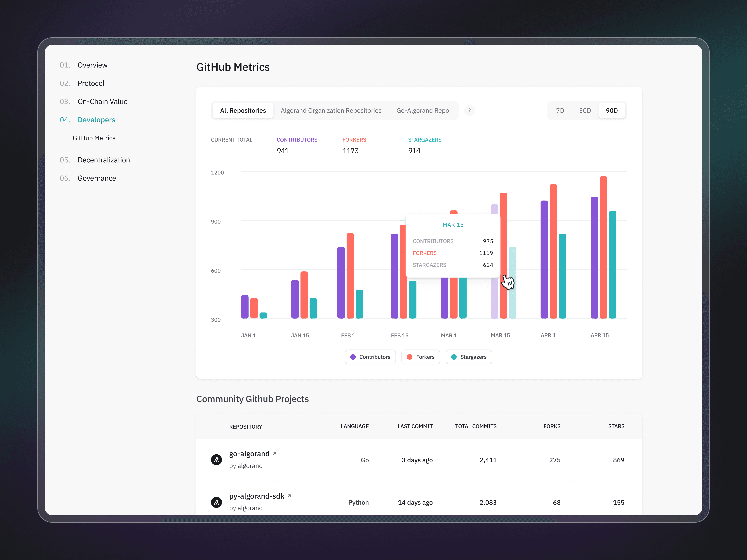The height and width of the screenshot is (560, 747).
Task: Select the All Repositories tab
Action: (x=243, y=110)
